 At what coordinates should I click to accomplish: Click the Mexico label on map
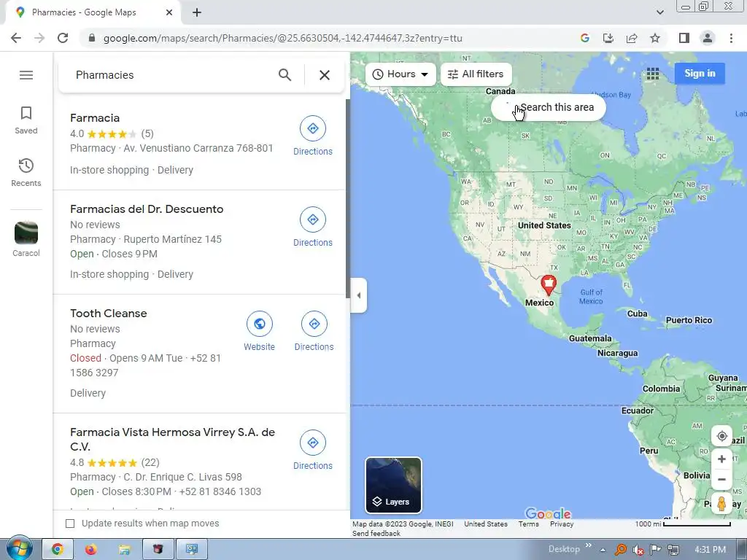tap(539, 303)
